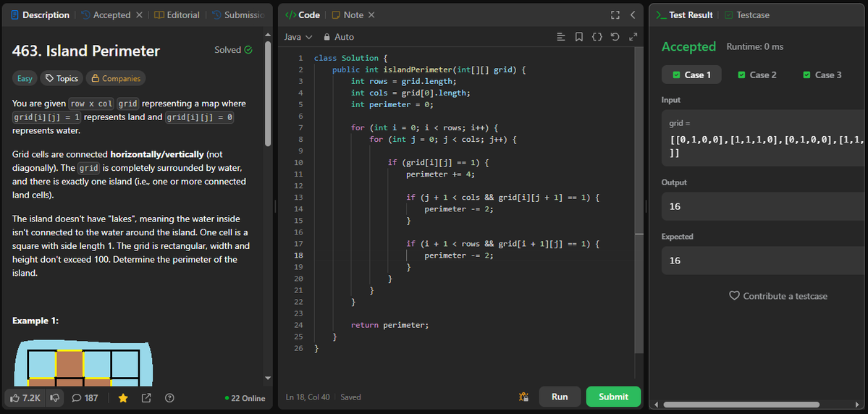Select the Note tab
The width and height of the screenshot is (868, 414).
pyautogui.click(x=347, y=15)
